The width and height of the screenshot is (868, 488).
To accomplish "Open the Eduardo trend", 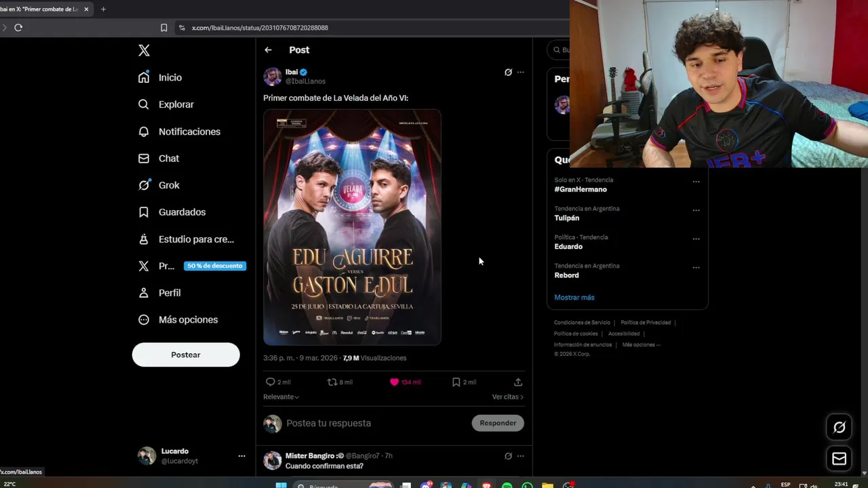I will coord(568,247).
